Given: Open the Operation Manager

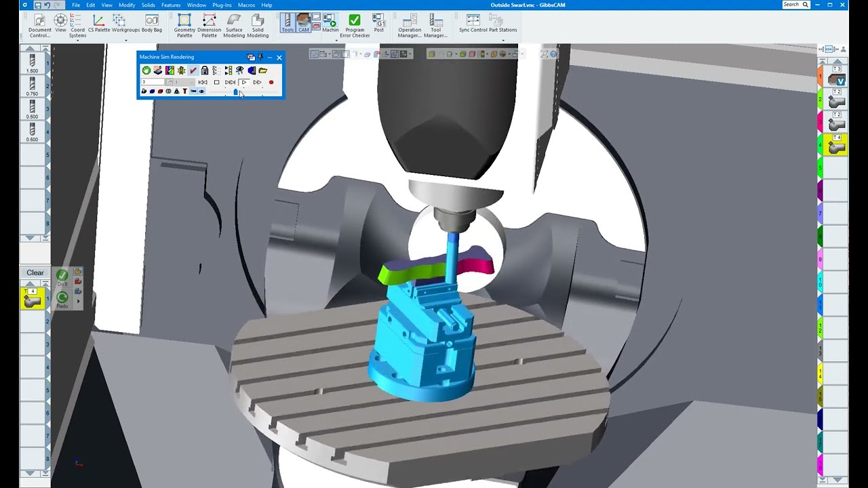Looking at the screenshot, I should click(x=410, y=25).
